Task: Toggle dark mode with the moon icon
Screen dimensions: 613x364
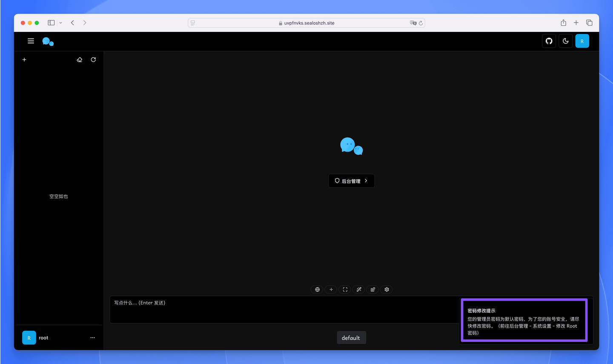Action: [565, 41]
